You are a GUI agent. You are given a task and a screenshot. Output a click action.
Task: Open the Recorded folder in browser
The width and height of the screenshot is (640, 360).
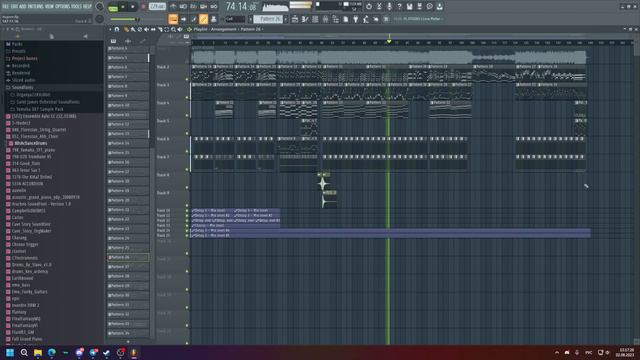[x=20, y=66]
